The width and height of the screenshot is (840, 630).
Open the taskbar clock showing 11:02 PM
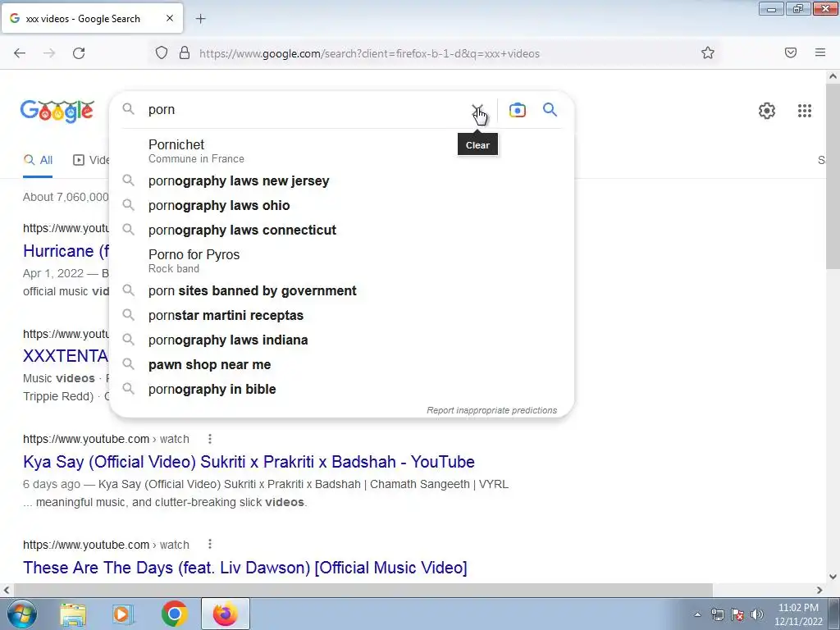[798, 614]
